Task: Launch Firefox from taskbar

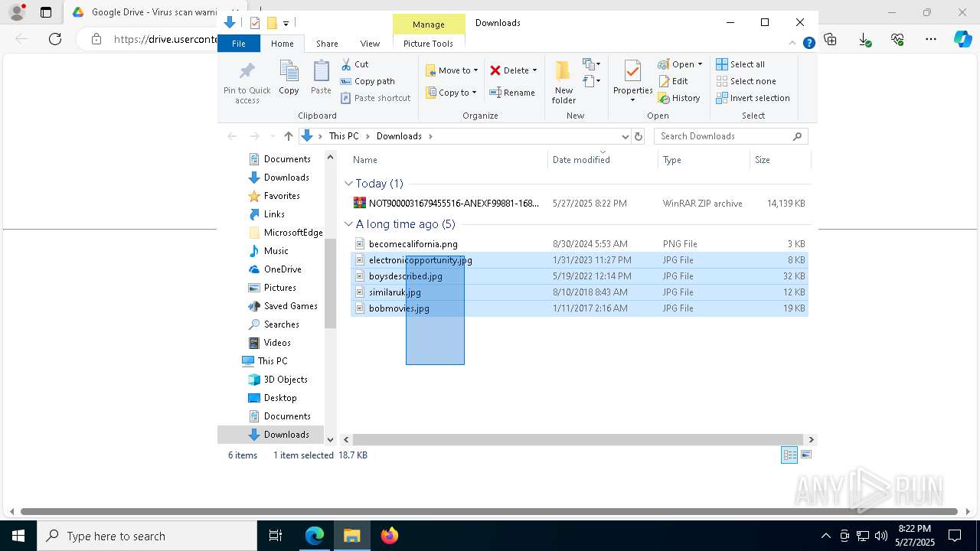Action: [390, 536]
